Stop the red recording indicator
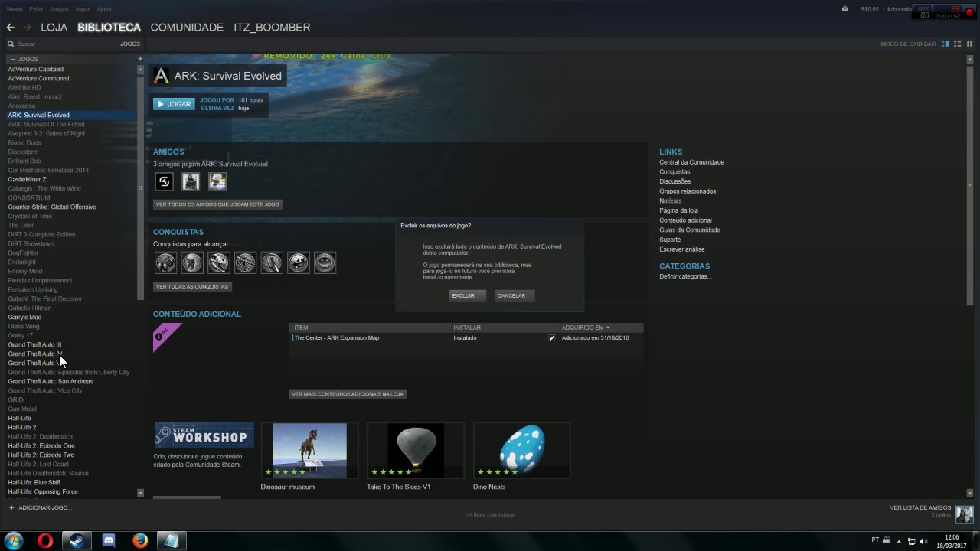 [969, 13]
